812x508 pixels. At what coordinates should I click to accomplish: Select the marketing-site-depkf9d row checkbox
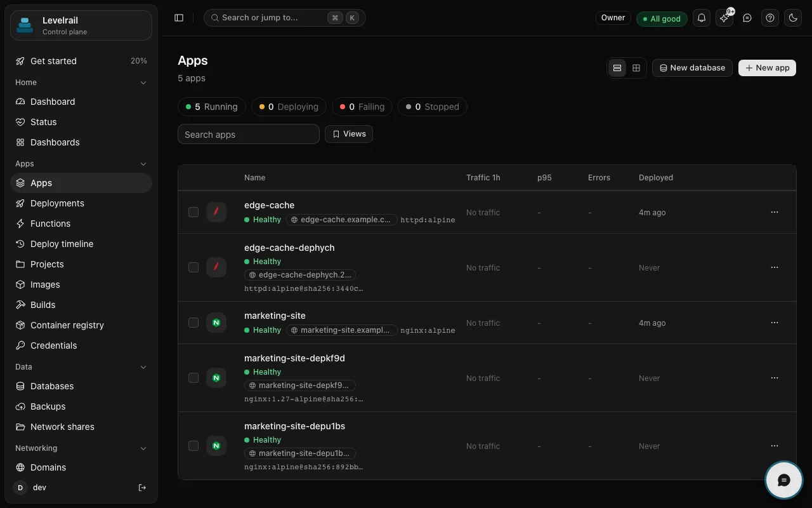pos(193,378)
